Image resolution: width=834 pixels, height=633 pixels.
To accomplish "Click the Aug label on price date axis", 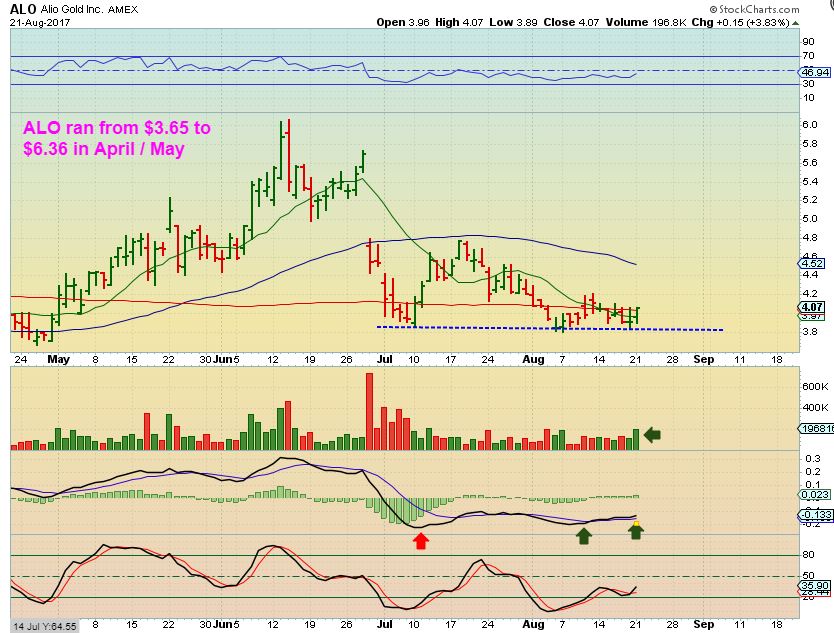I will (533, 360).
